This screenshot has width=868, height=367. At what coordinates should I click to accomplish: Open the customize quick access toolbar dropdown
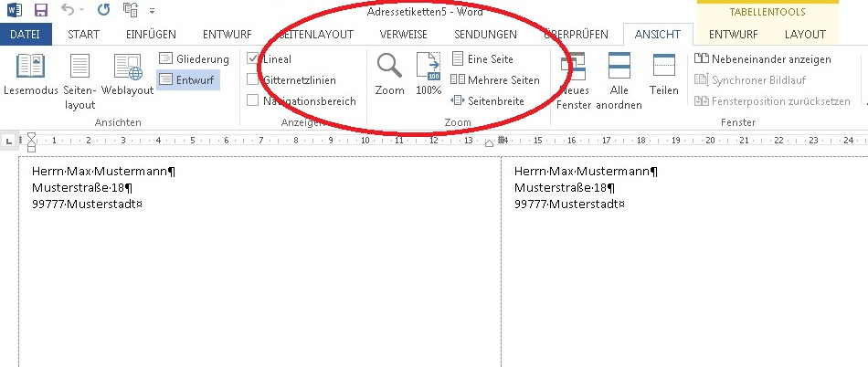tap(152, 12)
